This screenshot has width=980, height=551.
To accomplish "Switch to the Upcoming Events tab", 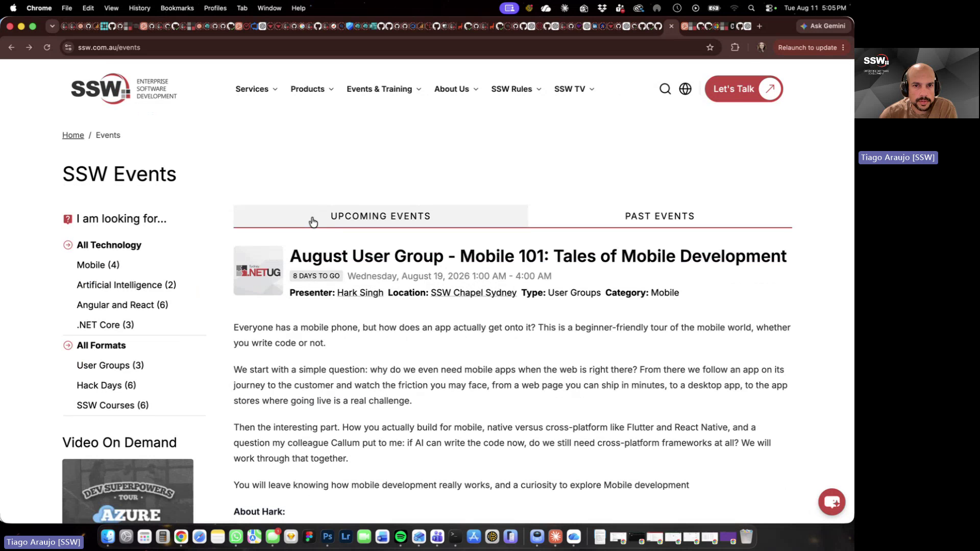I will [x=380, y=216].
